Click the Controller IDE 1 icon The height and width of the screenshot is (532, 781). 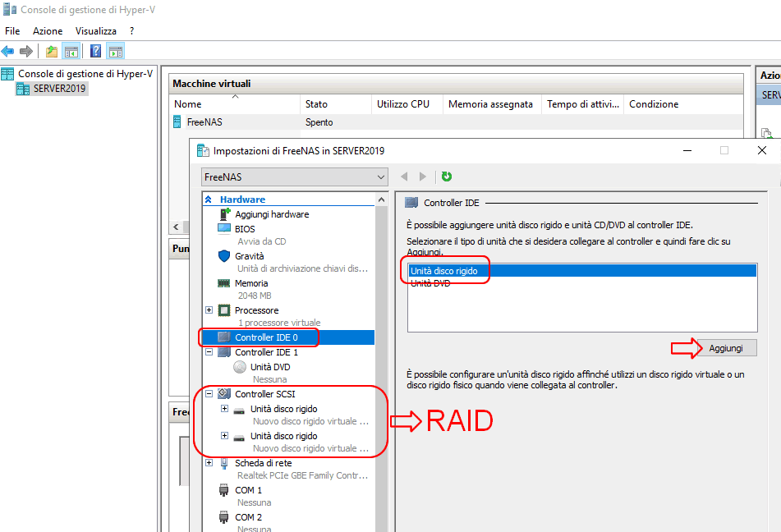(x=224, y=352)
